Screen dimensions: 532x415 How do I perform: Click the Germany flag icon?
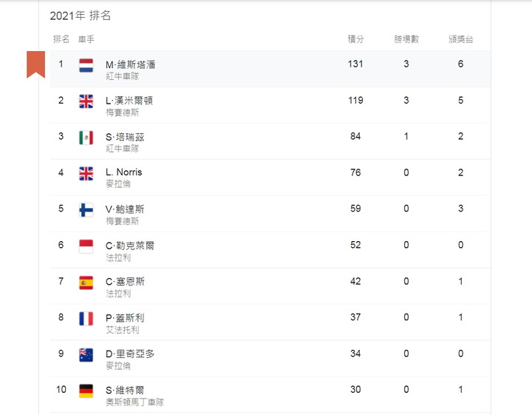(86, 391)
